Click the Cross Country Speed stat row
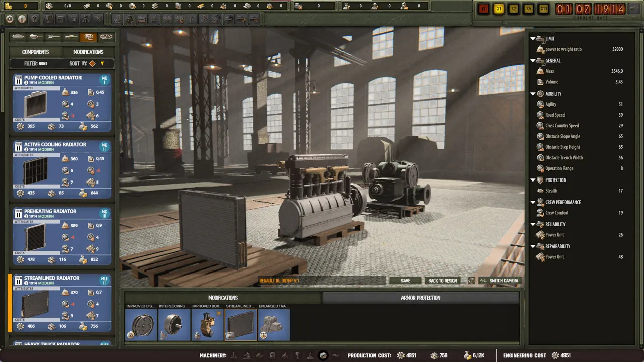 pyautogui.click(x=580, y=126)
